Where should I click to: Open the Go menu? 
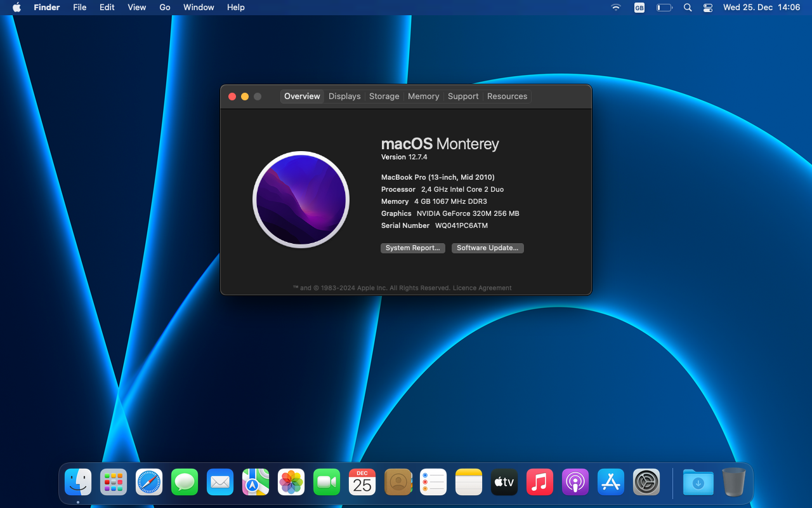point(165,8)
